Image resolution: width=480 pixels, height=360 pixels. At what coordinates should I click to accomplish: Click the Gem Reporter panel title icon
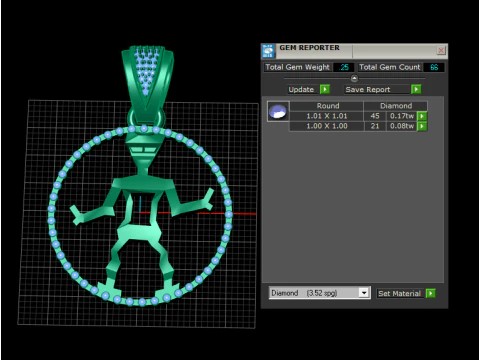pyautogui.click(x=268, y=51)
